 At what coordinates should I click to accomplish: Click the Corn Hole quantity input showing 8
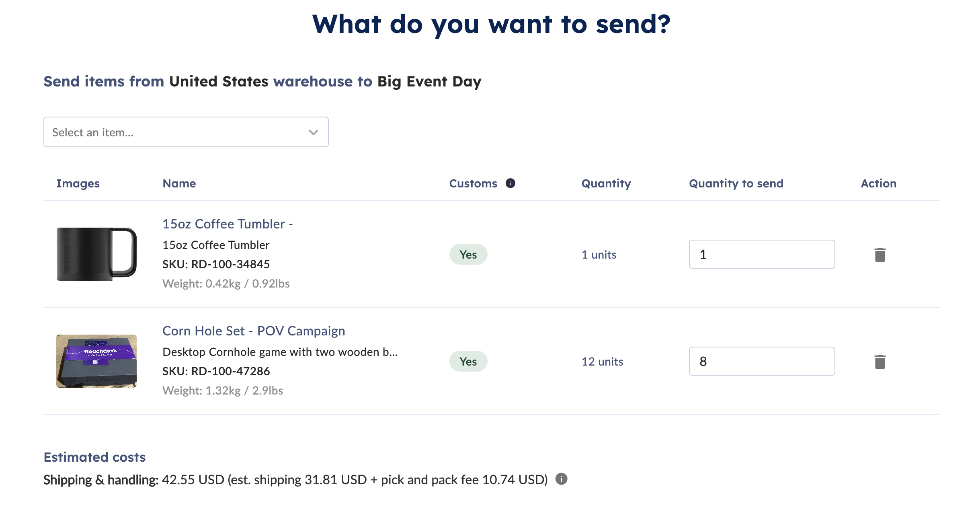[761, 361]
